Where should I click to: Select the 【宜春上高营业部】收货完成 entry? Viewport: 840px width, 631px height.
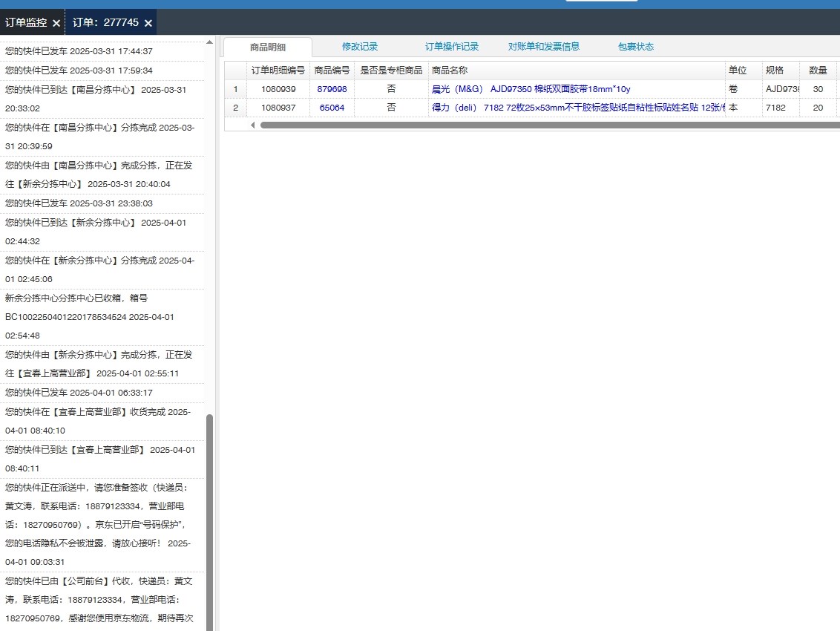click(102, 422)
